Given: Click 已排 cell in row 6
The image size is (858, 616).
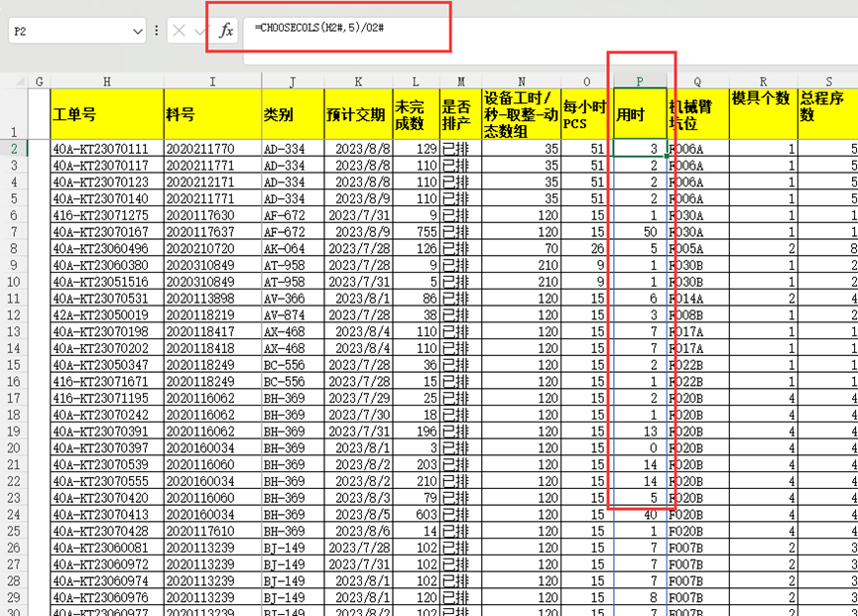Looking at the screenshot, I should (460, 215).
